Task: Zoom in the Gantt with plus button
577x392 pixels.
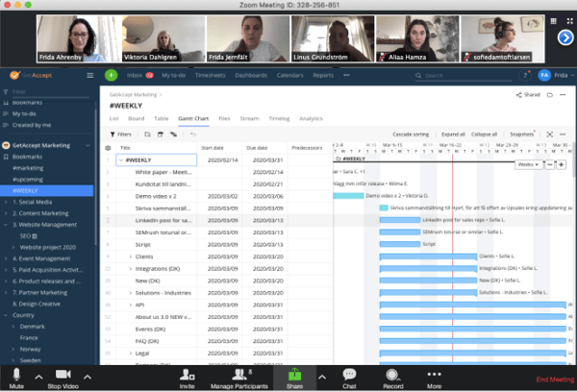Action: [561, 164]
